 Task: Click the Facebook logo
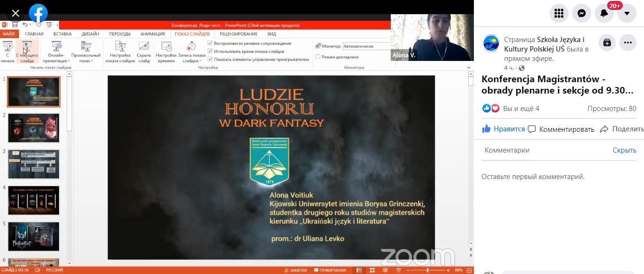[x=38, y=13]
